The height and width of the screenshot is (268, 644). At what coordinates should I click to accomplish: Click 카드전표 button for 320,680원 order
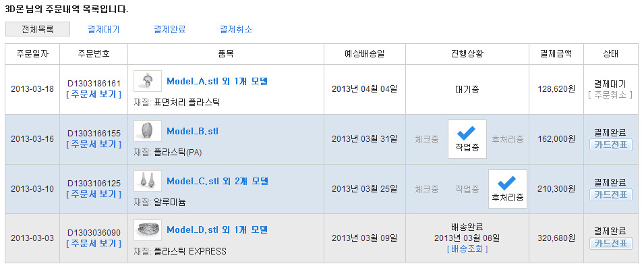pyautogui.click(x=611, y=243)
